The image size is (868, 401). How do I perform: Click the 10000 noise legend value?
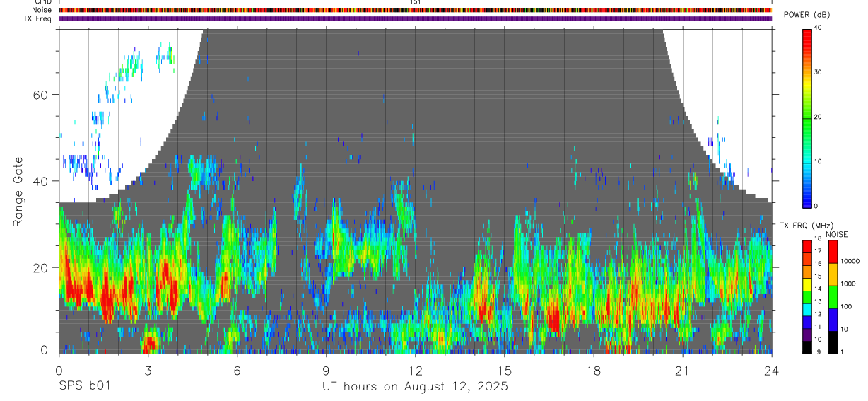pyautogui.click(x=850, y=261)
